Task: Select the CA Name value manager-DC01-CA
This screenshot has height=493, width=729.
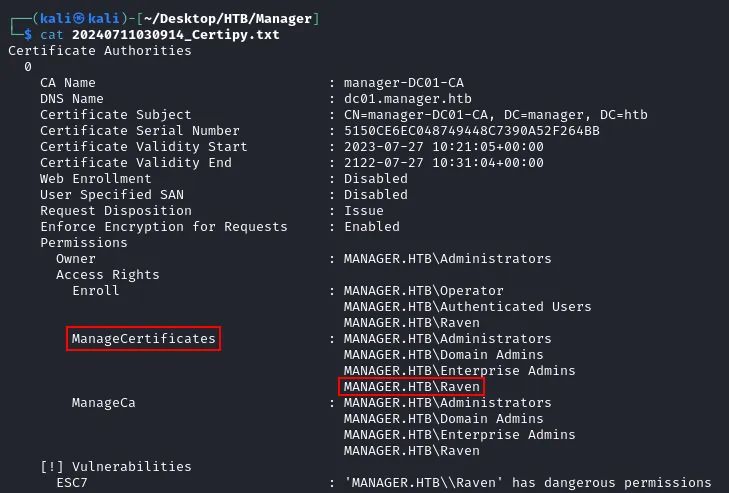Action: 404,83
